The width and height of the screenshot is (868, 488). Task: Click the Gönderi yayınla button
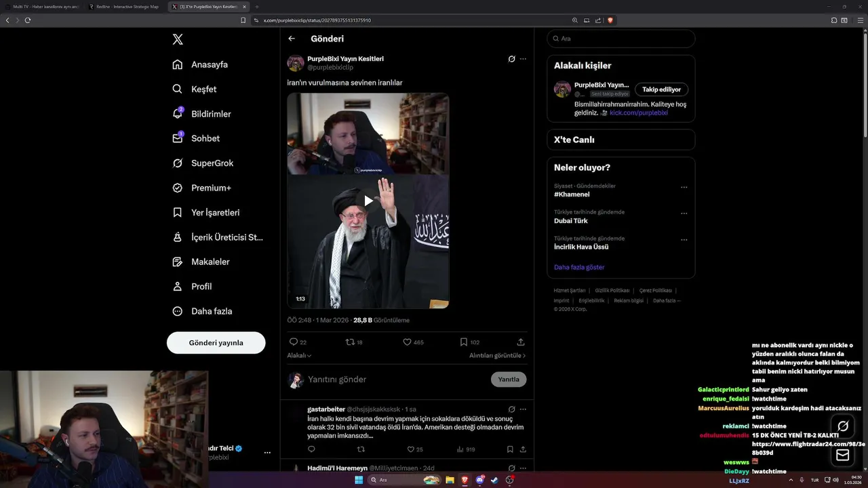coord(216,343)
